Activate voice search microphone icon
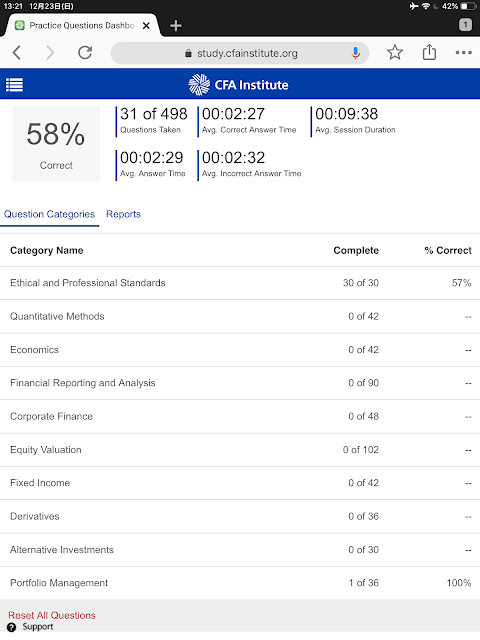 [356, 53]
